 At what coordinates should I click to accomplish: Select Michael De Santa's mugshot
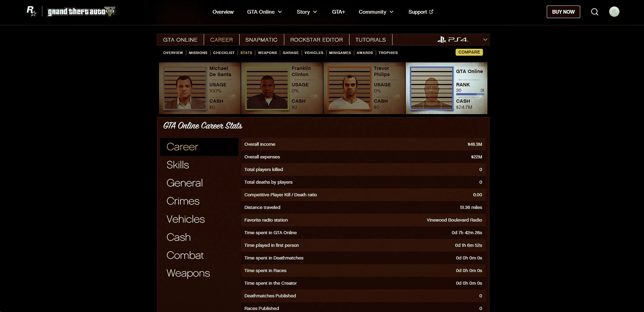[185, 88]
